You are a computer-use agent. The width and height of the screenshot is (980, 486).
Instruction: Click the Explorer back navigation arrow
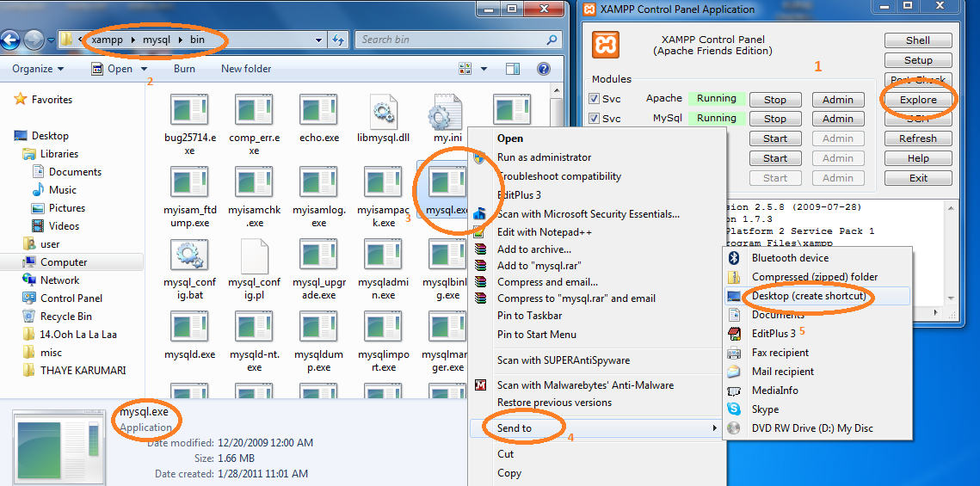[10, 40]
